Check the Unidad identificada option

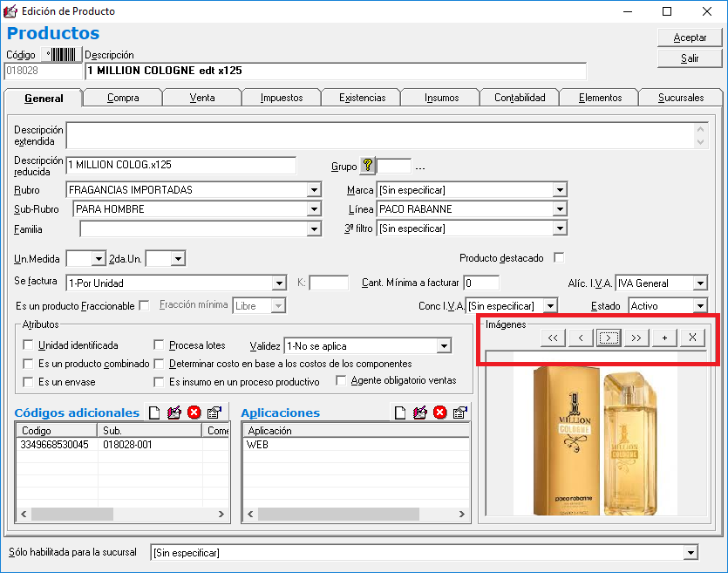[x=29, y=345]
